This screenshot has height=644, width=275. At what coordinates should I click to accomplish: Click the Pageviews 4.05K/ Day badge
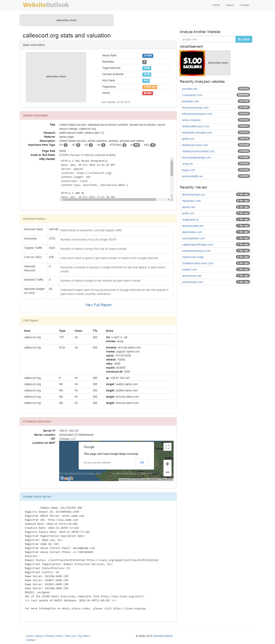pyautogui.click(x=150, y=87)
